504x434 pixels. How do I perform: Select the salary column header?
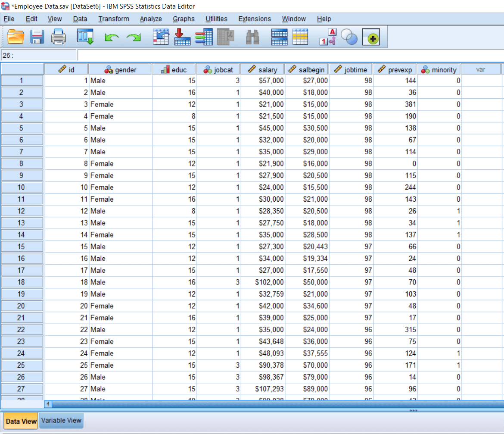pos(261,69)
